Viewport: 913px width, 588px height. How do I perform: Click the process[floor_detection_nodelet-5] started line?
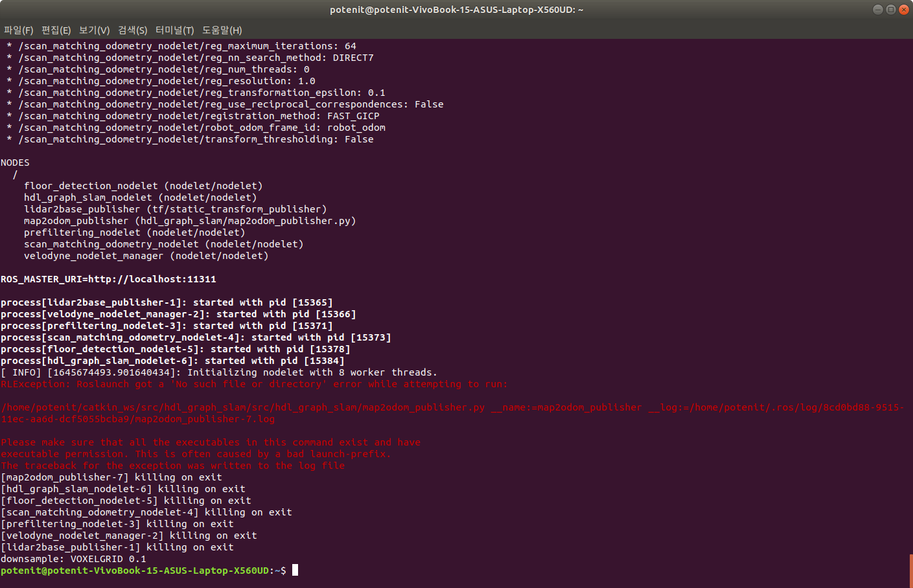point(176,349)
